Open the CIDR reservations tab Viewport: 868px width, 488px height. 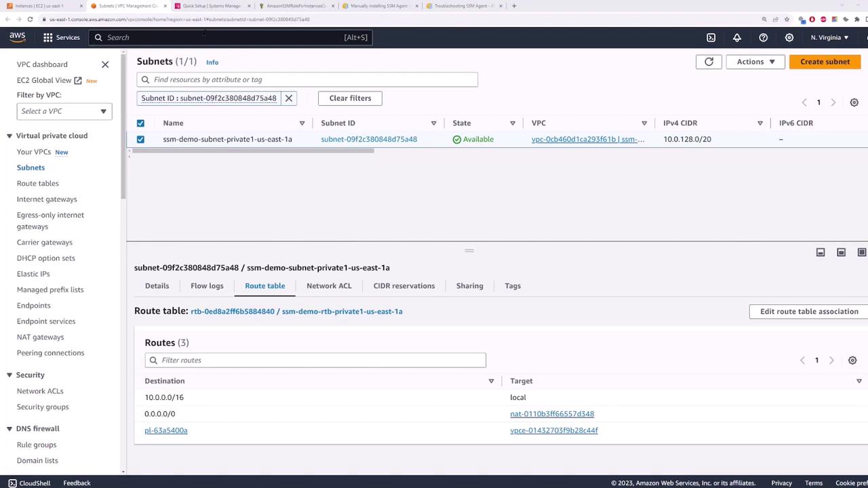point(404,286)
